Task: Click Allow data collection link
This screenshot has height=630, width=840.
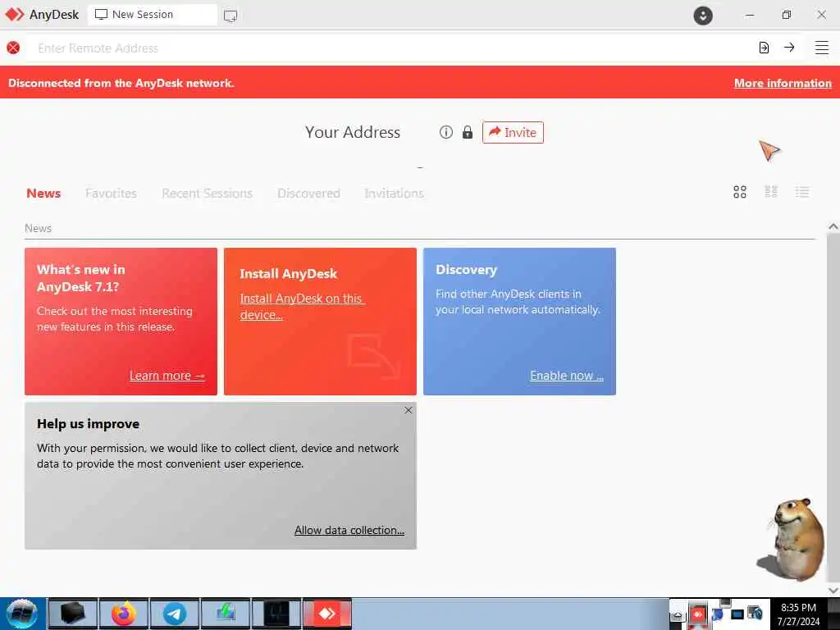Action: [349, 530]
